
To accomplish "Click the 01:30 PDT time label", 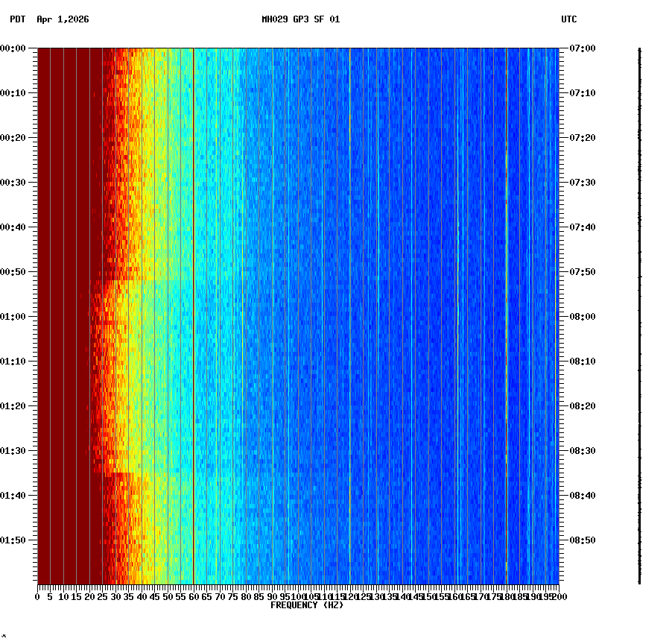I will 13,449.
